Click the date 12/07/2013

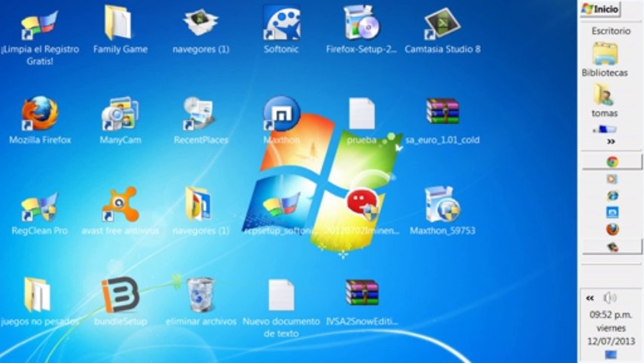(611, 341)
